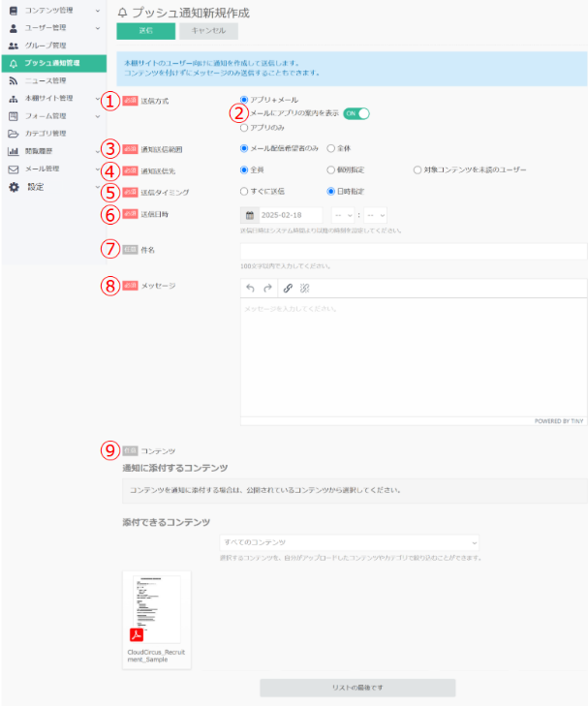Expand the フォーム管理 sidebar menu chevron
588x706 pixels.
[98, 115]
